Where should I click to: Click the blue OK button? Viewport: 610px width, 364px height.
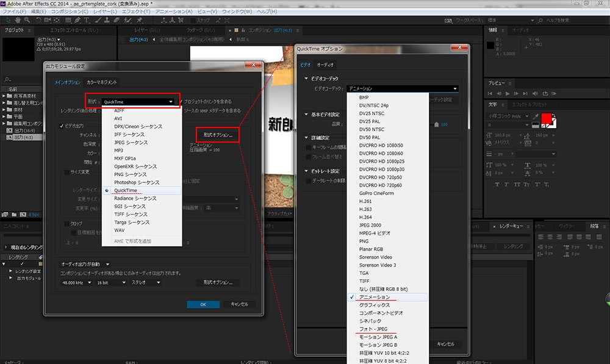(x=203, y=304)
